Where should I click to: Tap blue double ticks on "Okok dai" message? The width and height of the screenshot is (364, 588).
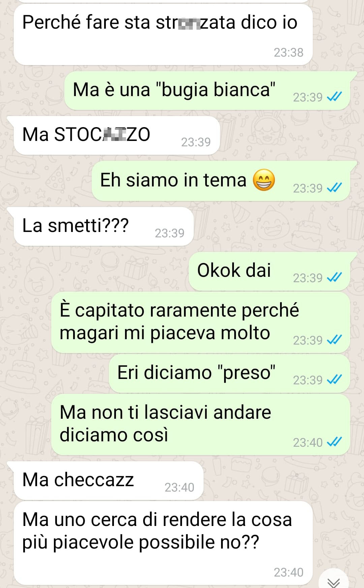[334, 278]
